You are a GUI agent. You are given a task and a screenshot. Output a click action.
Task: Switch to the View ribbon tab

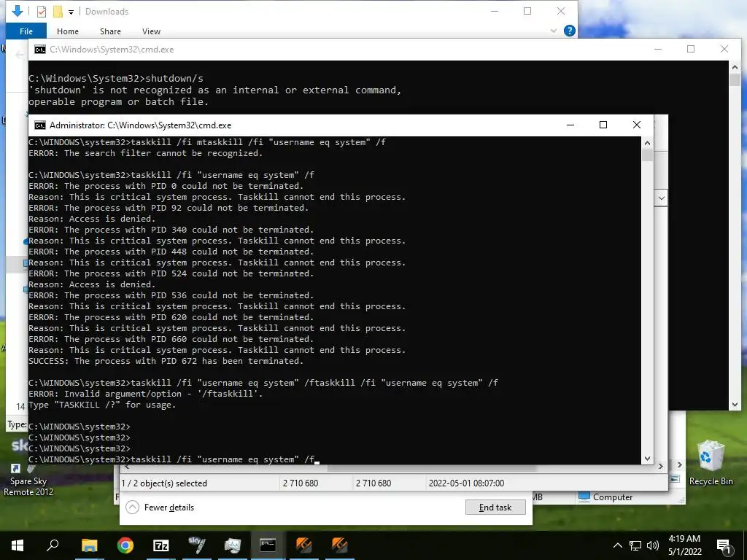point(151,31)
